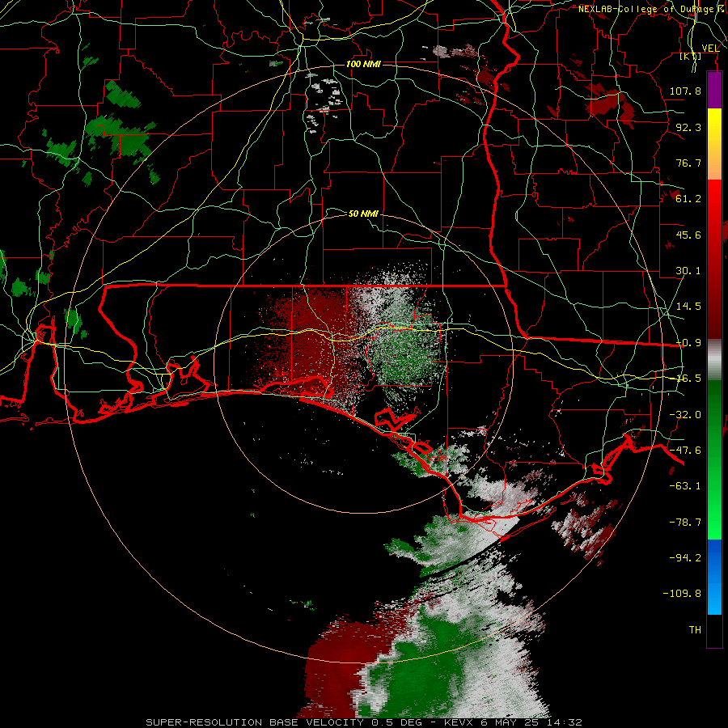
Task: Click the -94.2 value on velocity scale
Action: (x=685, y=557)
